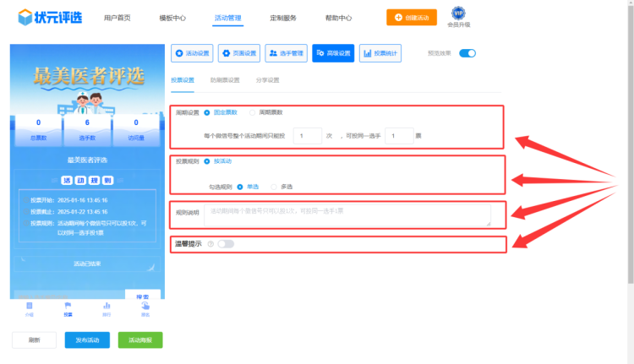Tap the 介绍 icon in phone preview

tap(30, 307)
